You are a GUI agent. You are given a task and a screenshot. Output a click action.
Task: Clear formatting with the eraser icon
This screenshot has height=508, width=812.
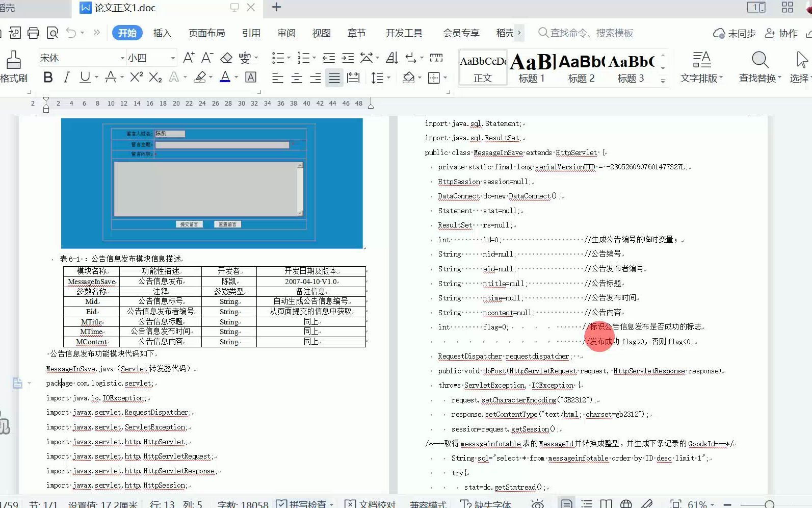tap(226, 58)
